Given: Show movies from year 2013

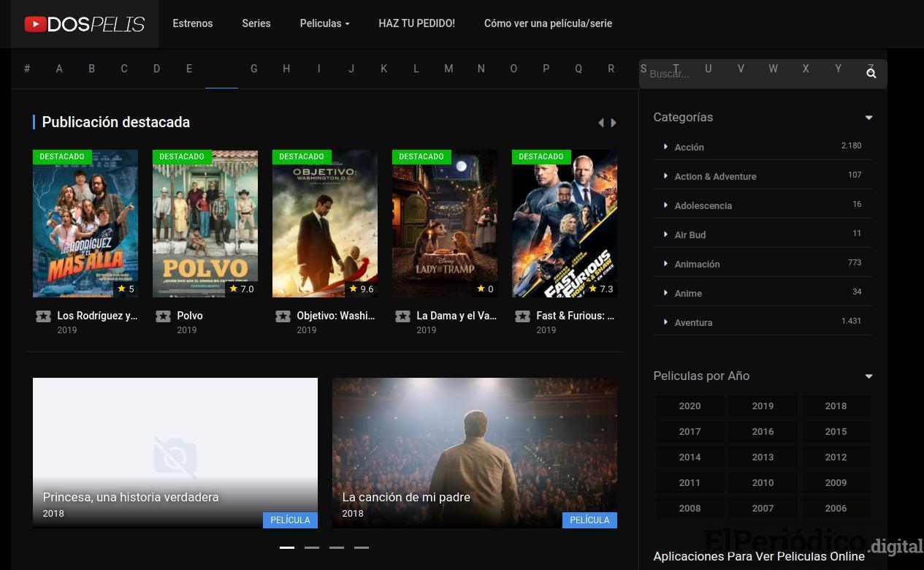Looking at the screenshot, I should (763, 457).
